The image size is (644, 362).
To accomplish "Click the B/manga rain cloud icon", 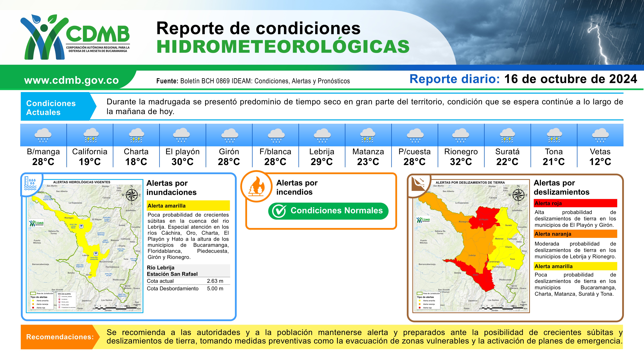I will (43, 135).
